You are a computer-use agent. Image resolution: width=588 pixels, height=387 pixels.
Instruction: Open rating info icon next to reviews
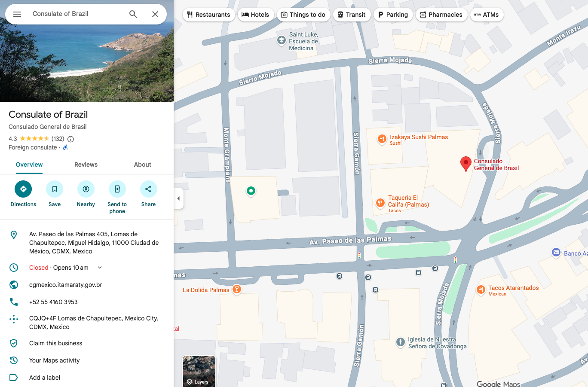click(71, 139)
